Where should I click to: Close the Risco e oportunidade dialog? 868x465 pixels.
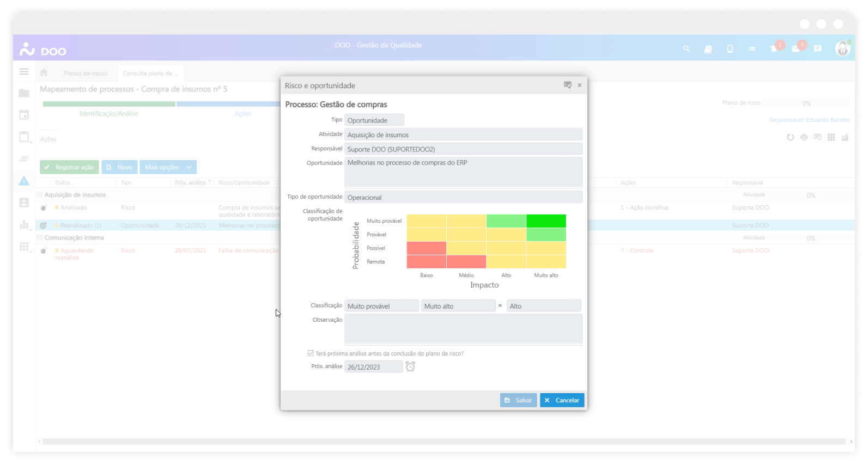(x=580, y=85)
